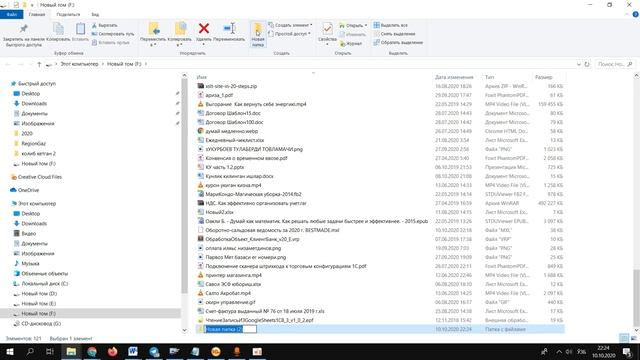Select file думай медленно.webp
Image resolution: width=640 pixels, height=360 pixels.
[x=231, y=131]
